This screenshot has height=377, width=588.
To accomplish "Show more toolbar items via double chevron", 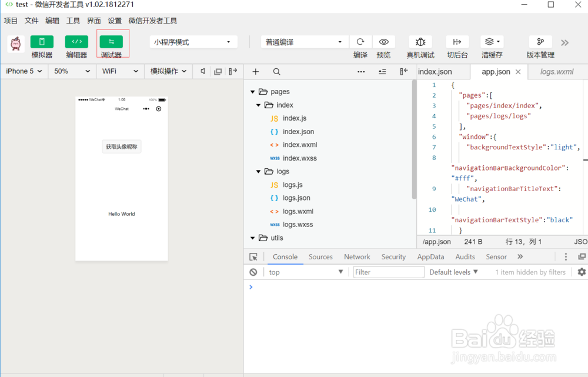I will [x=564, y=43].
